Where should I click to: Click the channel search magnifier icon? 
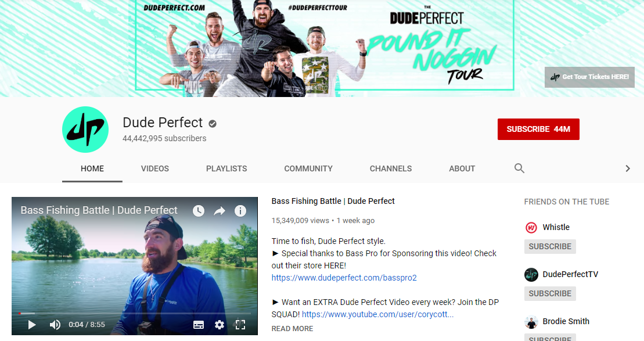(519, 168)
